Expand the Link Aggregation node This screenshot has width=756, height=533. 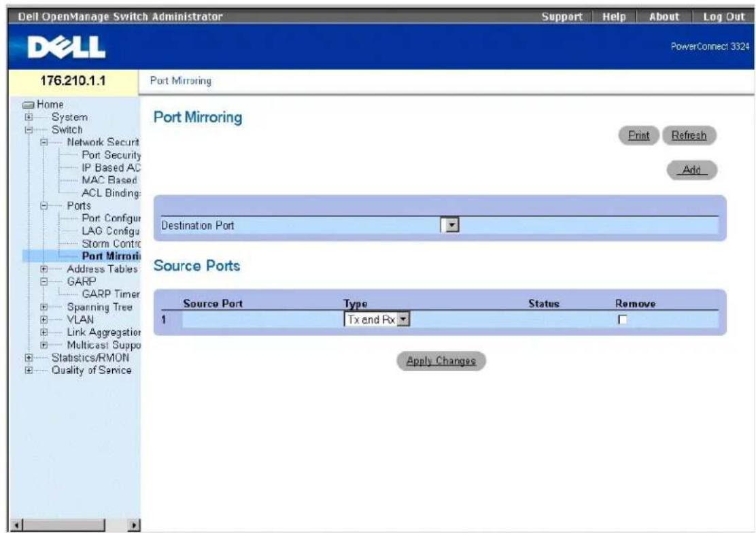(44, 332)
